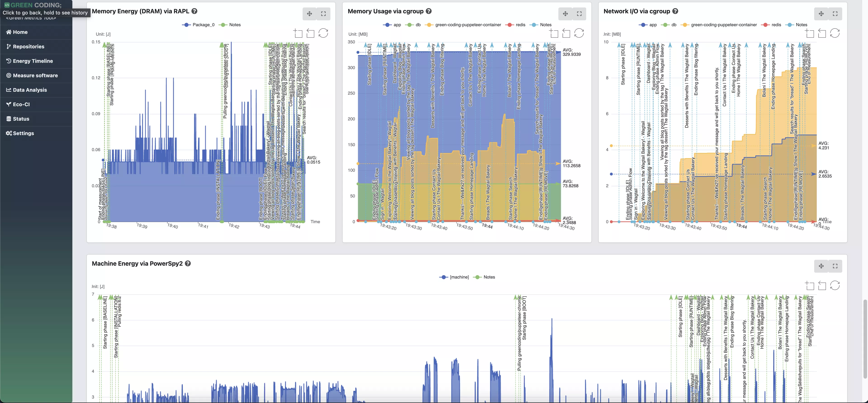Open Data Analysis from sidebar

pos(30,90)
